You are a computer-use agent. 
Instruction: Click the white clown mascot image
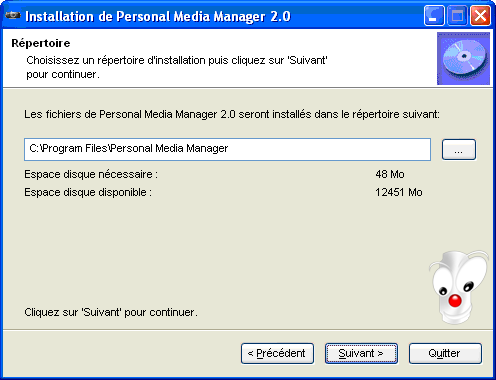(x=458, y=287)
